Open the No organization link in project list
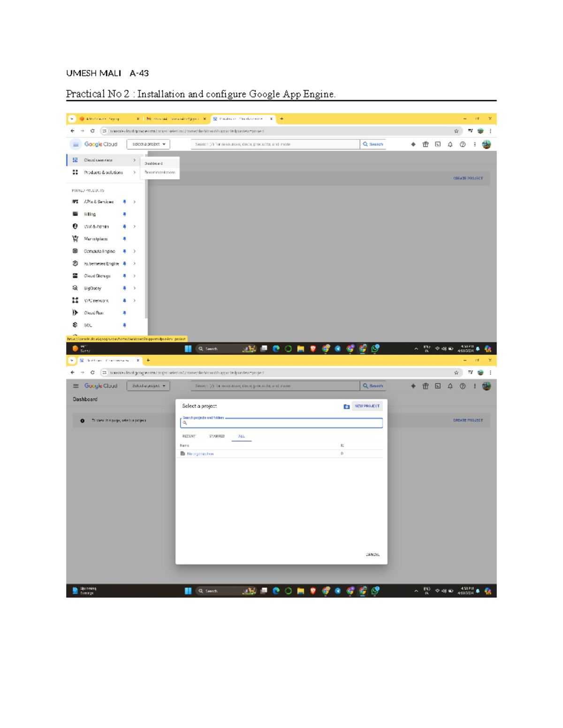The width and height of the screenshot is (563, 728). pos(200,454)
